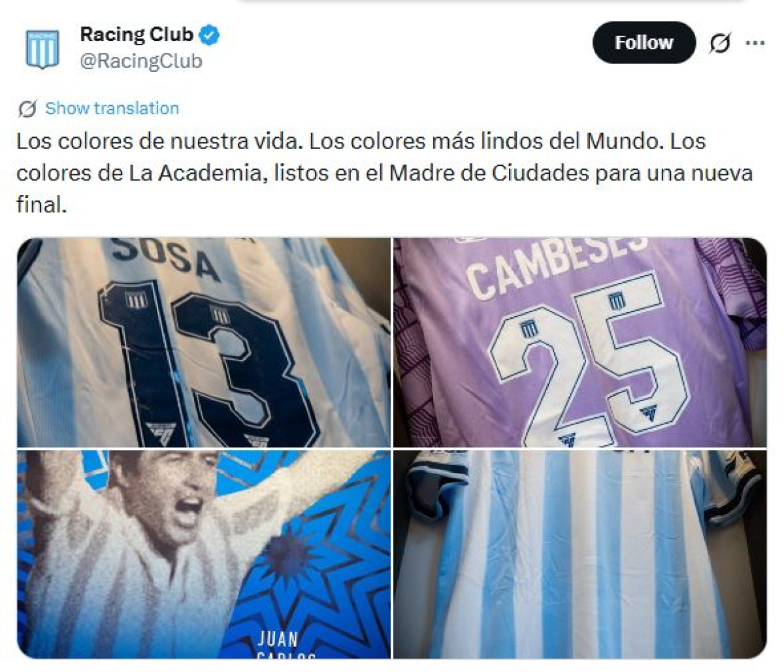Follow the Racing Club account
The width and height of the screenshot is (784, 672).
(x=644, y=42)
